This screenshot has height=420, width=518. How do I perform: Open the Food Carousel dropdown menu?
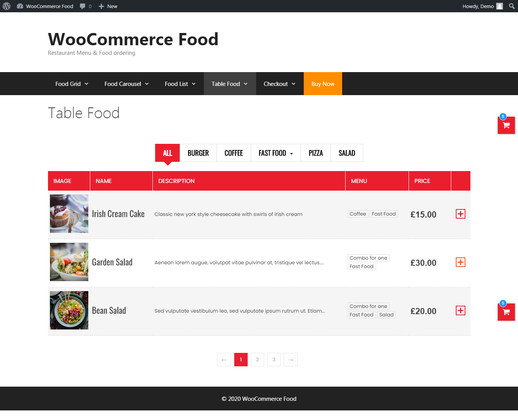pyautogui.click(x=126, y=84)
